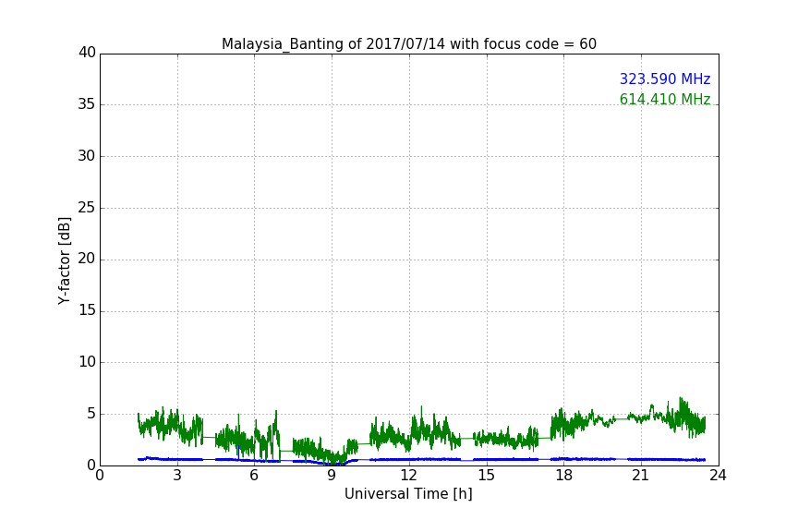Click the x-axis tick label '9'
798x532 pixels.
click(x=332, y=476)
